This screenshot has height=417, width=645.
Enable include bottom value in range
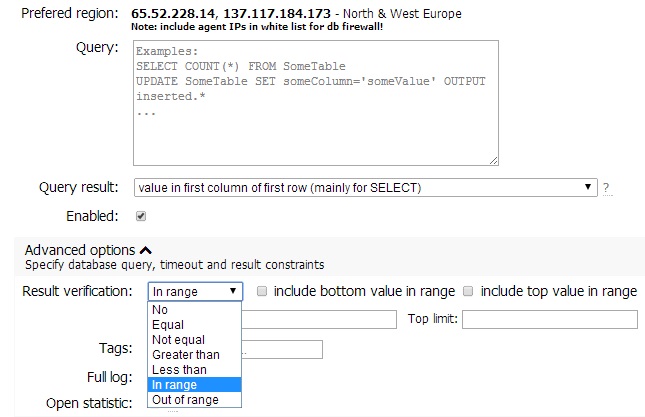coord(261,292)
